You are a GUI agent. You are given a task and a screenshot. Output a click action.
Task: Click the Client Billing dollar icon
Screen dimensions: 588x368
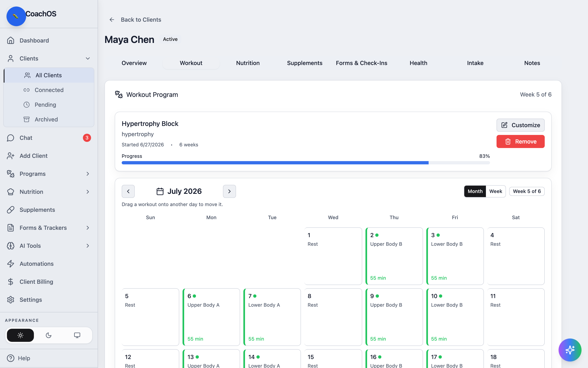pos(10,282)
